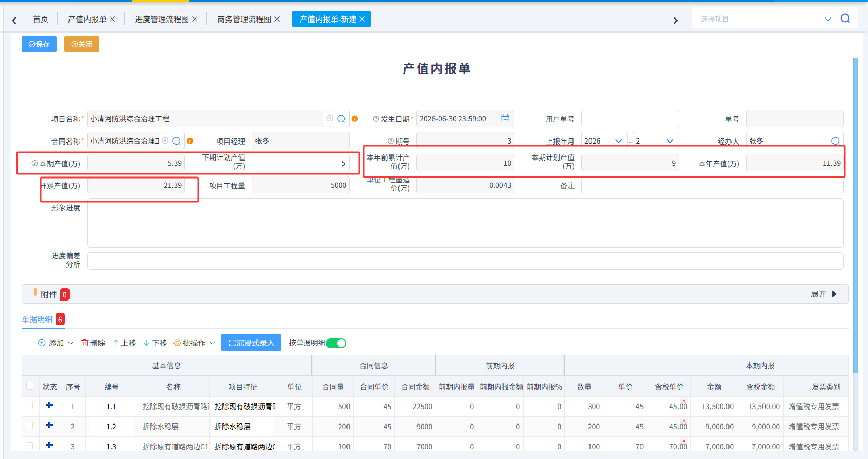868x459 pixels.
Task: Close the 商务管理流程图 tab
Action: click(x=277, y=19)
